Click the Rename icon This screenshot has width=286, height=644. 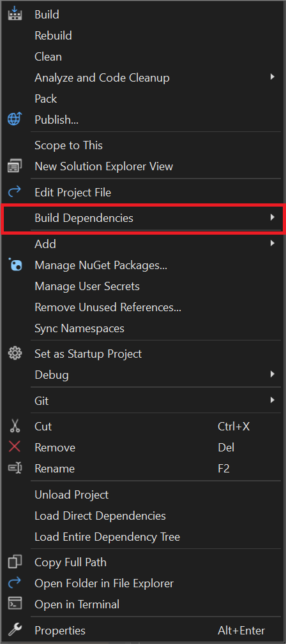pos(15,468)
